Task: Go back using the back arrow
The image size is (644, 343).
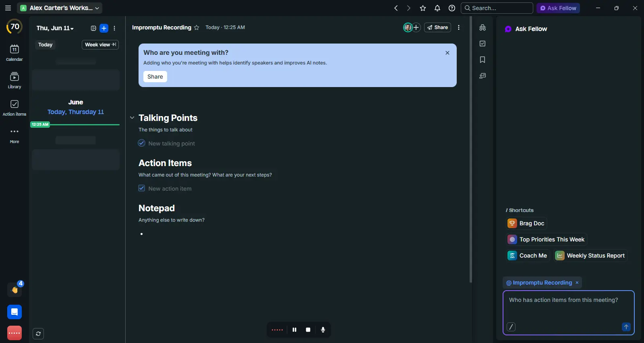Action: pyautogui.click(x=396, y=8)
